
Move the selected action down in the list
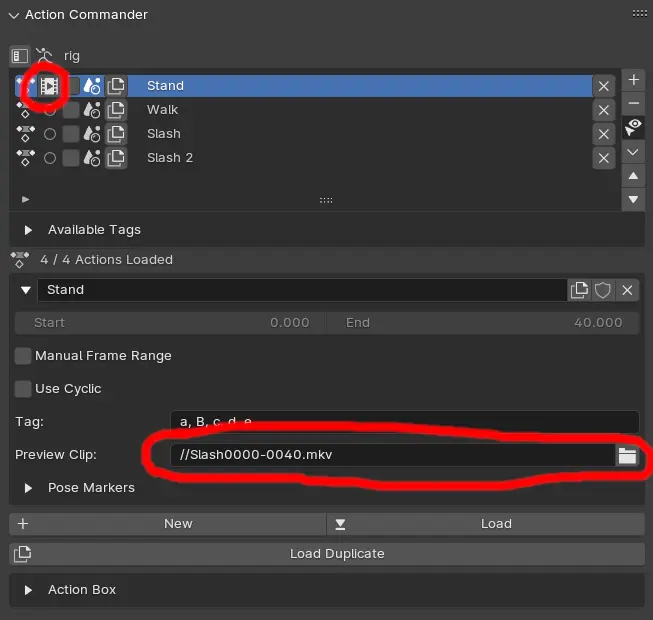click(633, 199)
